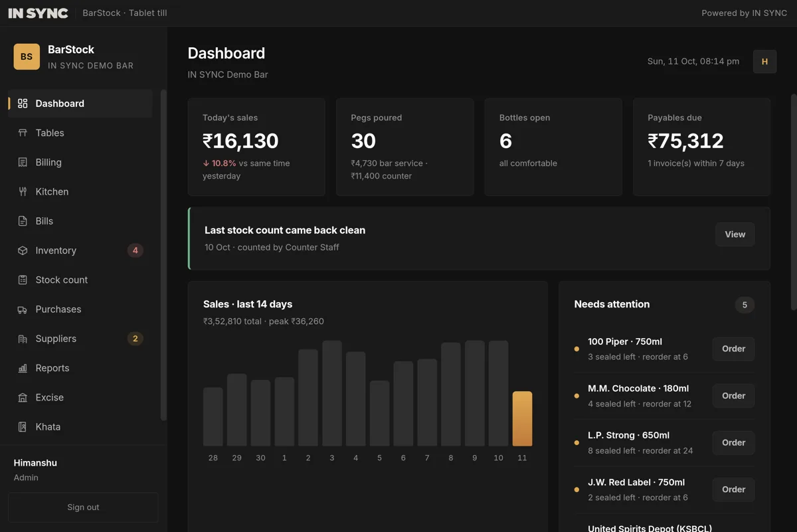The height and width of the screenshot is (532, 797).
Task: Order J.W. Red Label 750ml
Action: pos(733,489)
